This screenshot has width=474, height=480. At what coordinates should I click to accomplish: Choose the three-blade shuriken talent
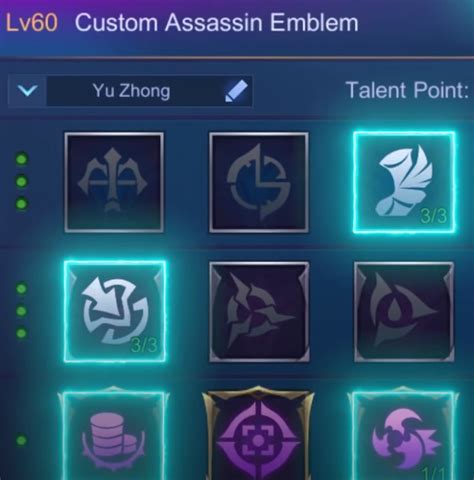point(259,312)
